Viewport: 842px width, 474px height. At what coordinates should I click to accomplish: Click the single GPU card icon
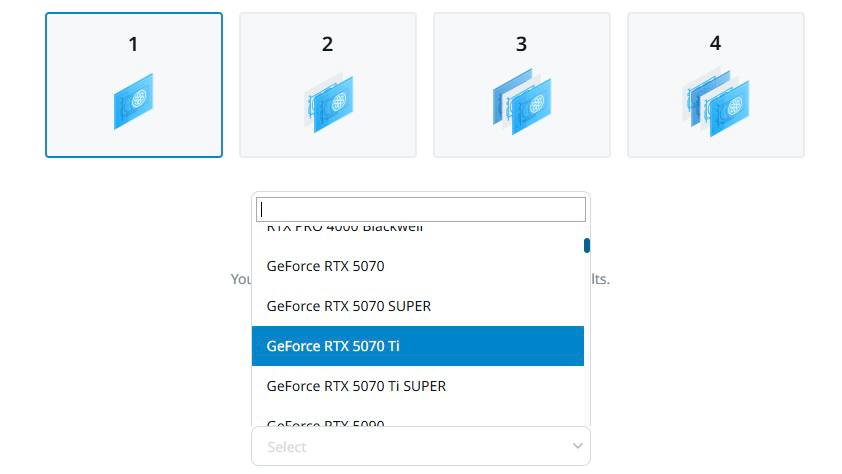coord(133,101)
